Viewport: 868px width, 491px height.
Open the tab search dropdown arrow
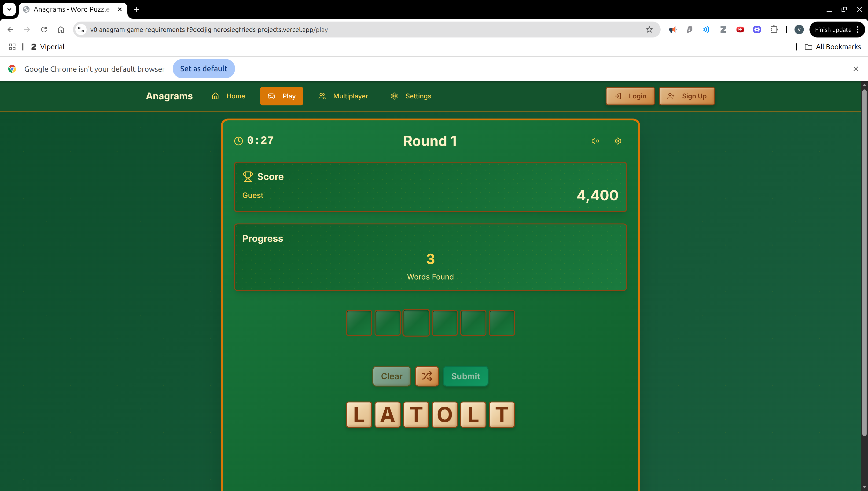click(x=9, y=9)
